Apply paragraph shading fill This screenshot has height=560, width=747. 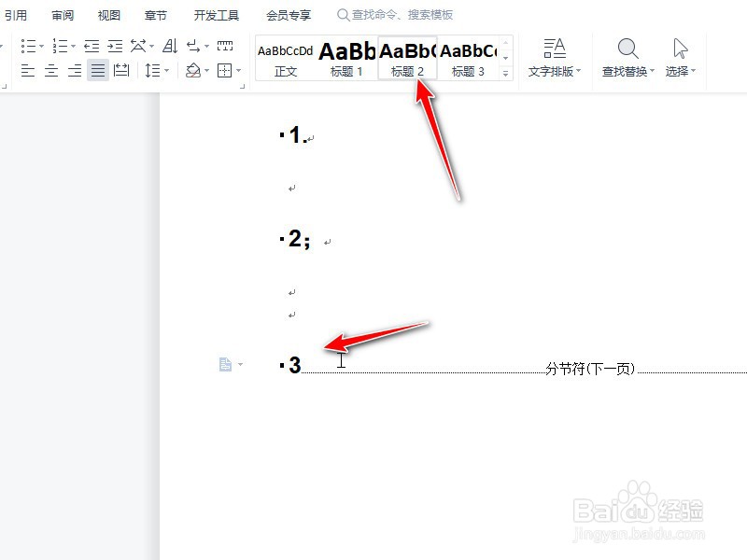click(193, 71)
